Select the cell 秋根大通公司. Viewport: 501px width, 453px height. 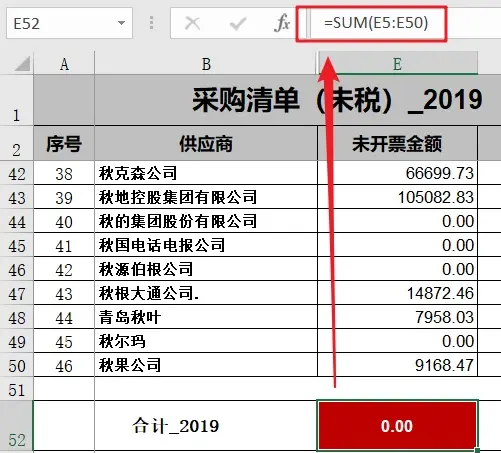coord(206,293)
